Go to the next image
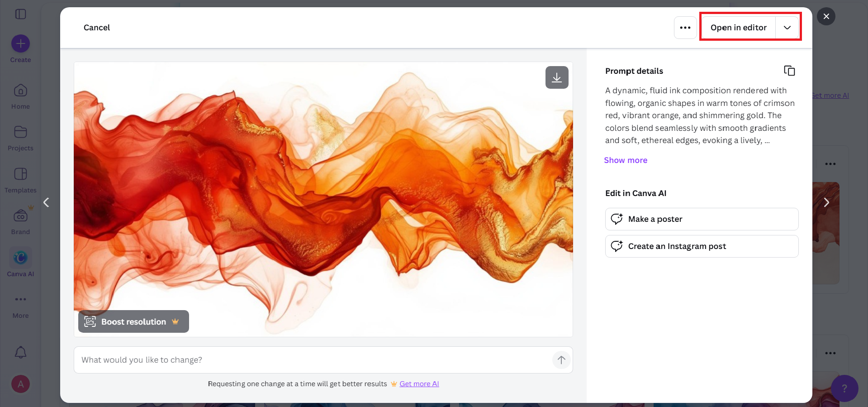Image resolution: width=868 pixels, height=407 pixels. (x=826, y=202)
